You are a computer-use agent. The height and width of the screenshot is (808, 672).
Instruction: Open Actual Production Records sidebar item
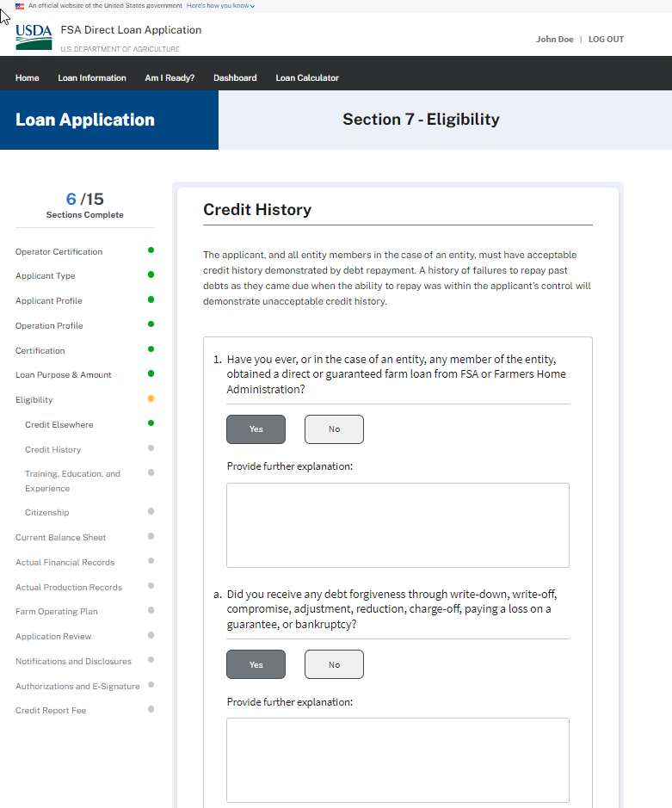click(69, 587)
